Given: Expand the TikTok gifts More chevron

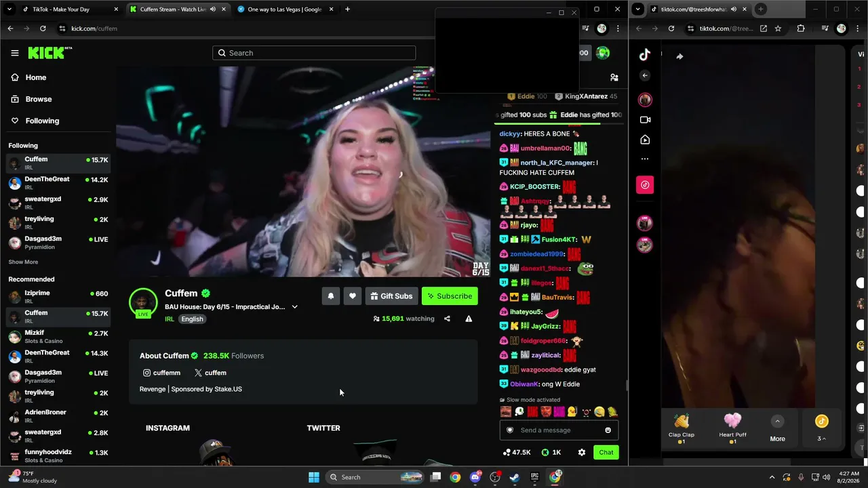Looking at the screenshot, I should 777,422.
